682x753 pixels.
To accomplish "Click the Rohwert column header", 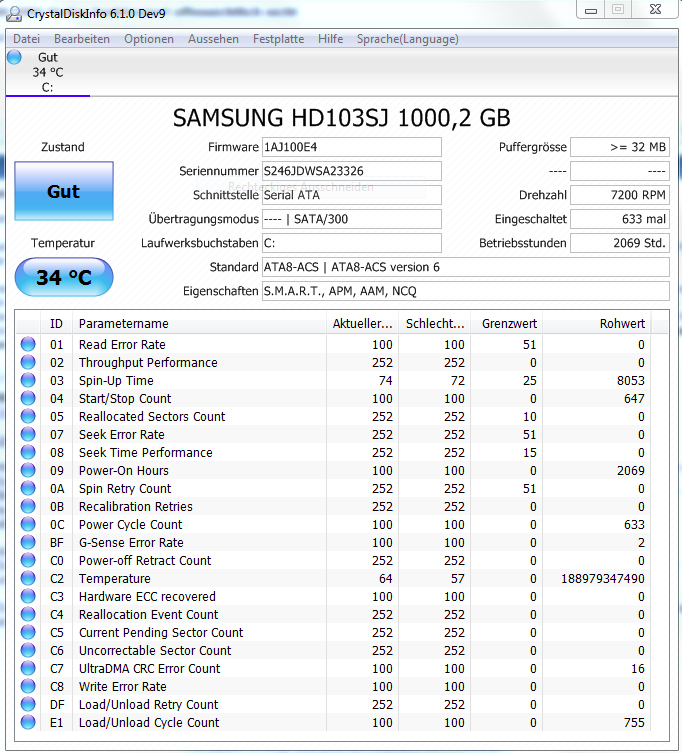I will 597,324.
